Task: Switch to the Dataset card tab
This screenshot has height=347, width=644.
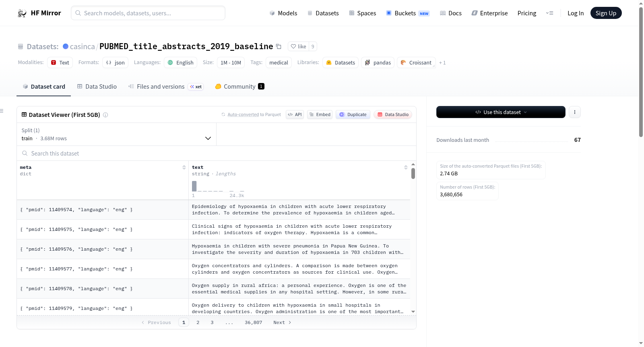Action: point(43,87)
